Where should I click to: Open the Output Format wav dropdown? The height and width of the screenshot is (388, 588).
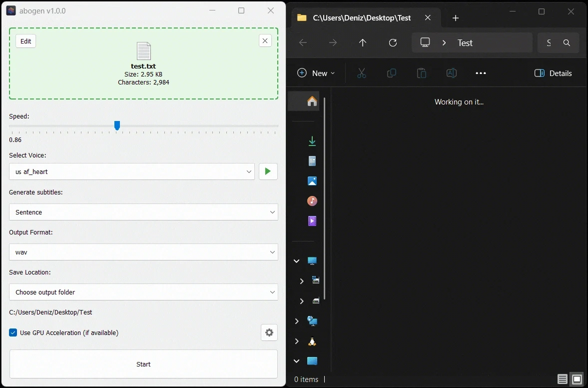pos(143,252)
